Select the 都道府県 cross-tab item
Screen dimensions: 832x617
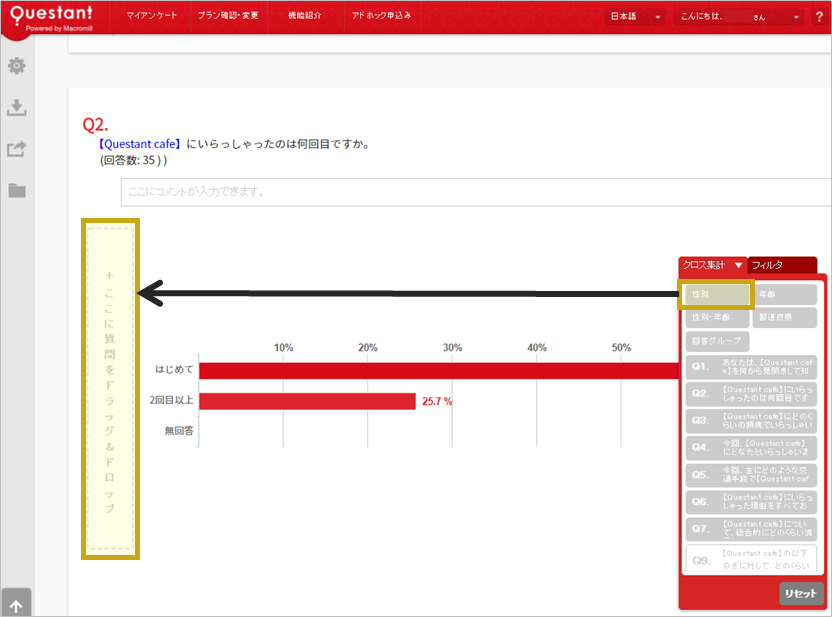[784, 317]
